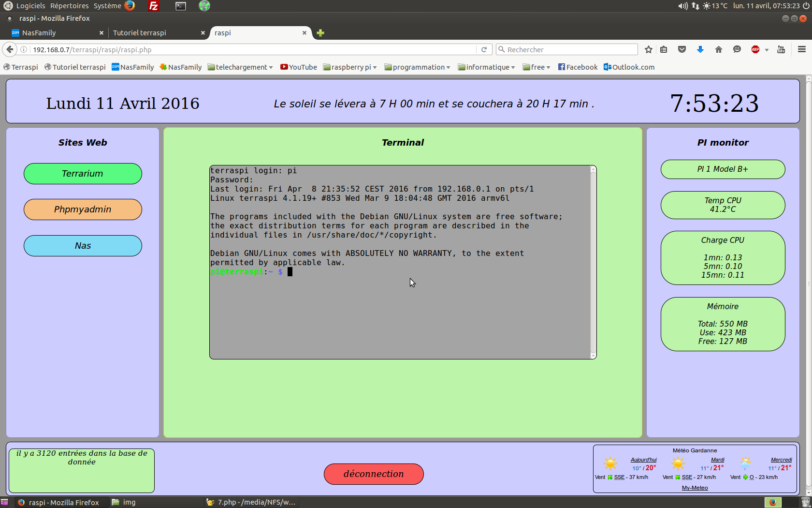Go to Firefox home page icon

(x=718, y=49)
